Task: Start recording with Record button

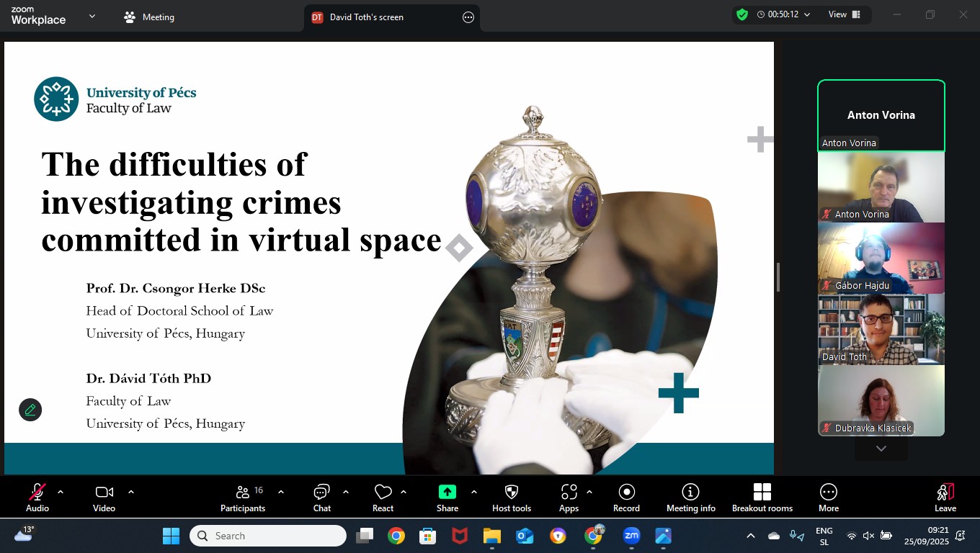Action: coord(626,498)
